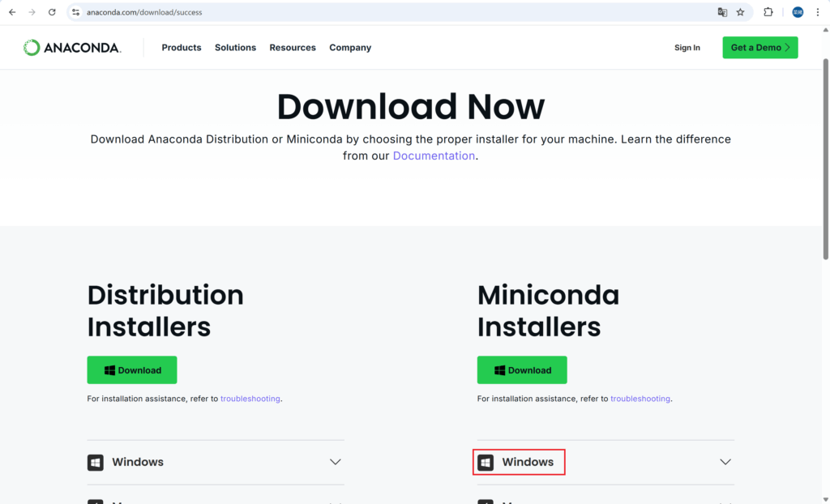This screenshot has width=830, height=504.
Task: Click the vertical page scrollbar thumb
Action: tap(825, 159)
